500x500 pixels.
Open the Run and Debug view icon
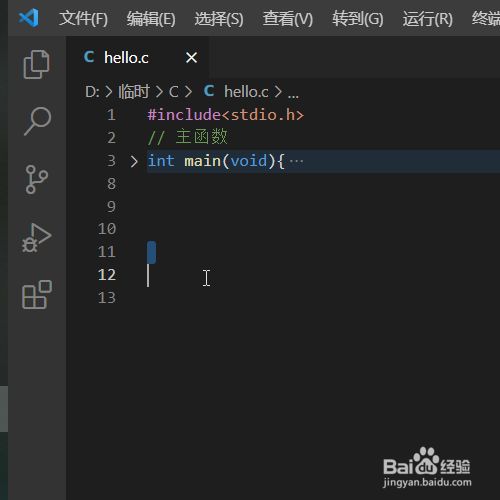[36, 238]
